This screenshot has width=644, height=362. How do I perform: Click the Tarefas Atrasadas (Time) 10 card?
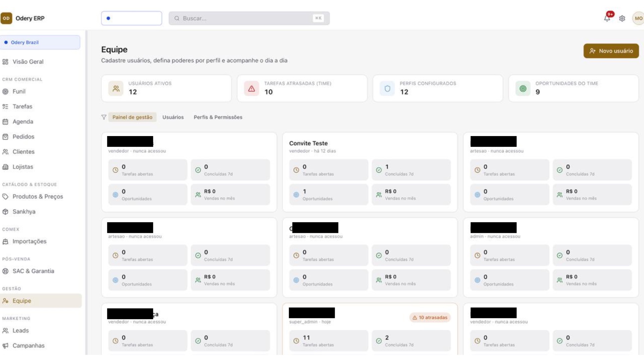tap(302, 88)
